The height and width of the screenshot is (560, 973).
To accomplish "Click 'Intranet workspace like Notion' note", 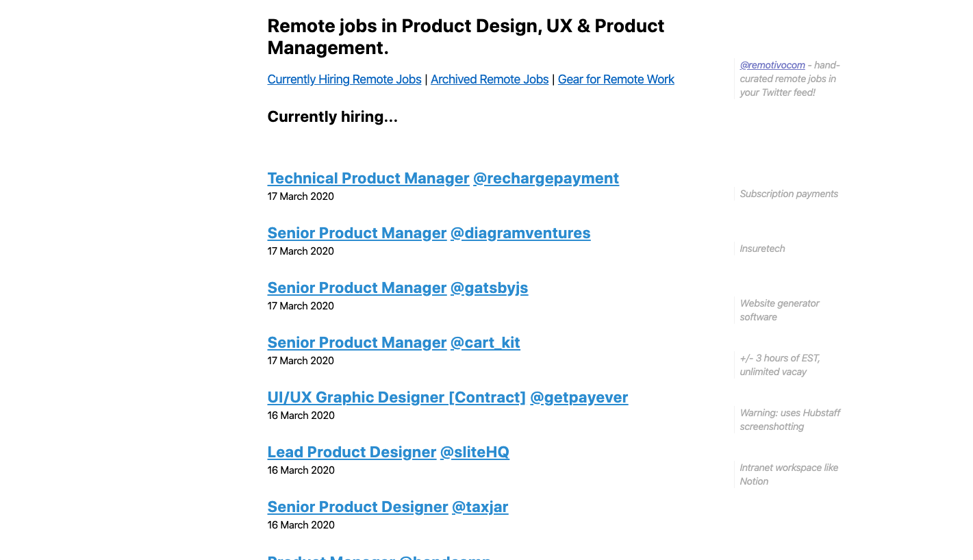I will tap(789, 474).
